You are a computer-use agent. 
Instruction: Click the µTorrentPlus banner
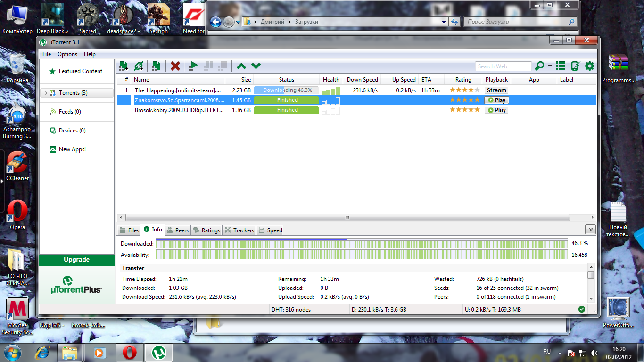77,285
